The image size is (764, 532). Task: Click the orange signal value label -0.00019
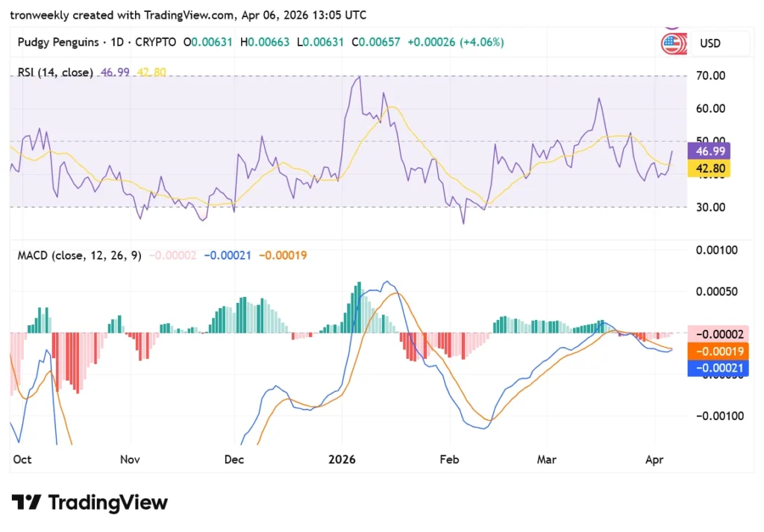click(710, 350)
